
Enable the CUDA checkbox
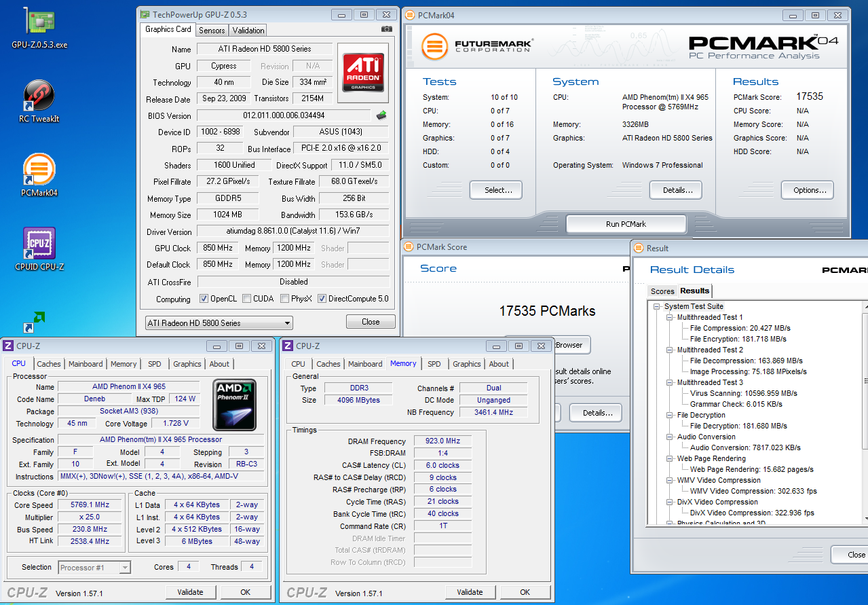point(246,299)
